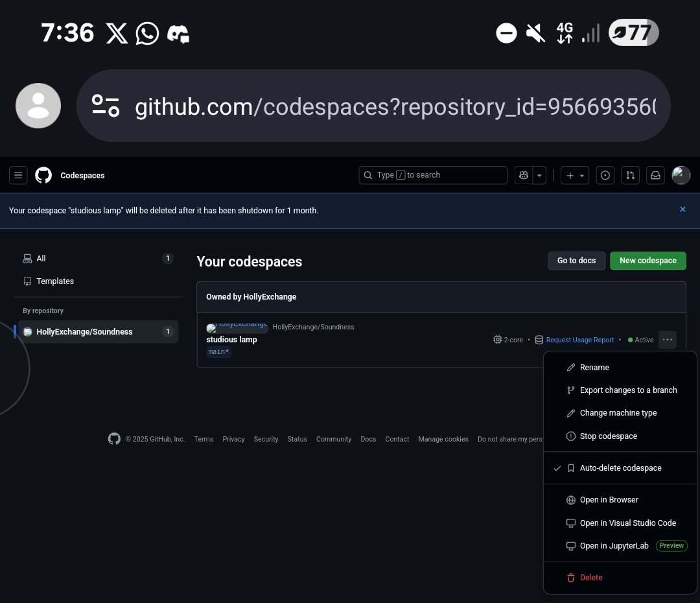Click Request Usage Report link
700x603 pixels.
[x=580, y=340]
